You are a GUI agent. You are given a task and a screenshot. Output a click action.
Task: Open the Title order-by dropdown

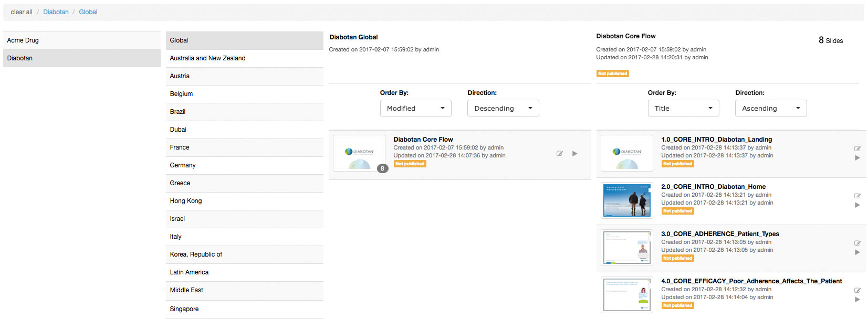click(684, 108)
